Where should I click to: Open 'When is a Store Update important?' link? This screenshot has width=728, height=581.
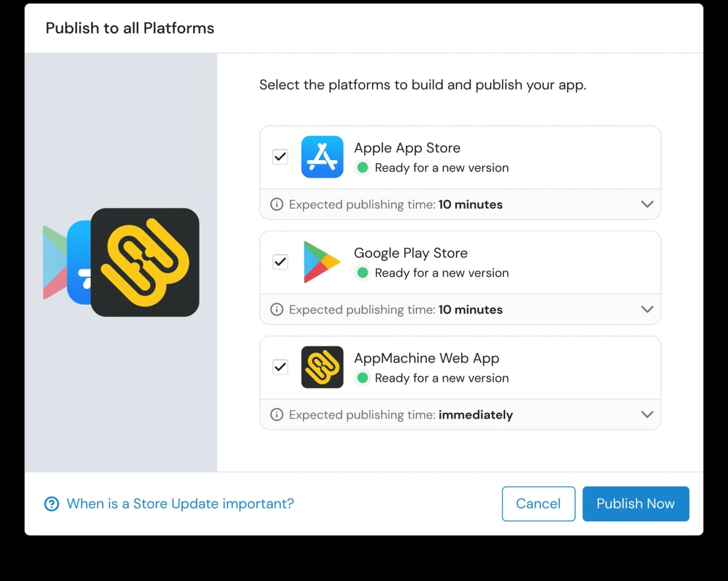(x=180, y=504)
